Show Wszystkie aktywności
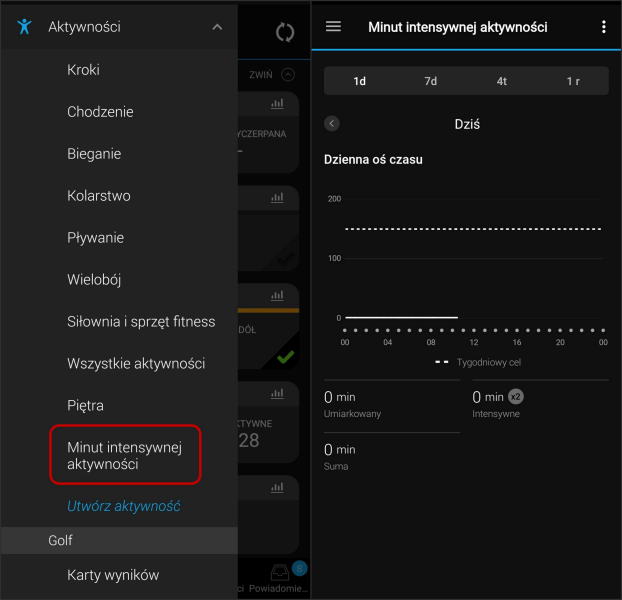The width and height of the screenshot is (622, 600). tap(136, 364)
